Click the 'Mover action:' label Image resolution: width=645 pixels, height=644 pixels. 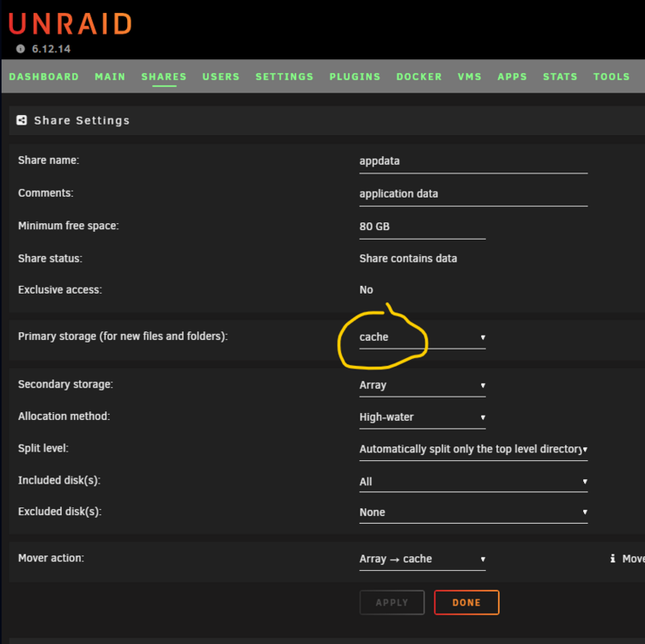pos(51,558)
